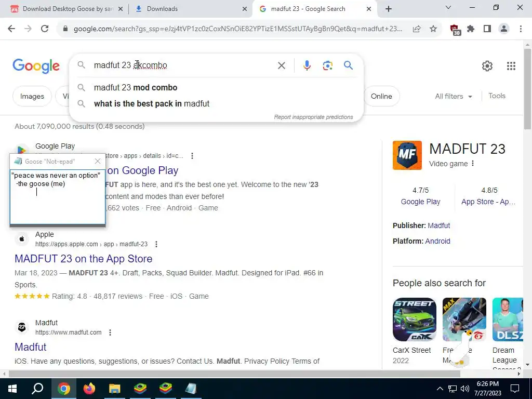Image resolution: width=532 pixels, height=399 pixels.
Task: Open the Chrome side panel
Action: point(487,29)
